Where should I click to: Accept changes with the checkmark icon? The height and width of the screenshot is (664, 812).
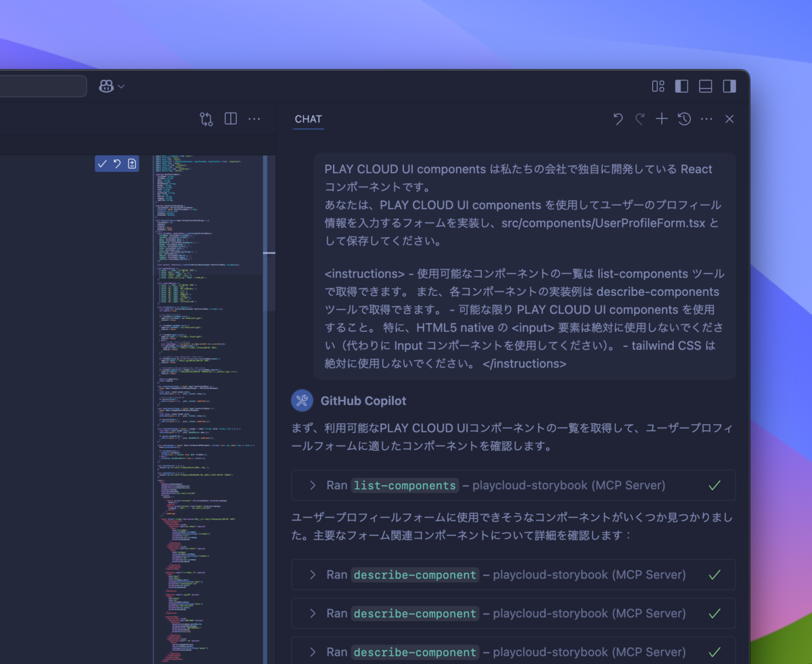click(102, 164)
